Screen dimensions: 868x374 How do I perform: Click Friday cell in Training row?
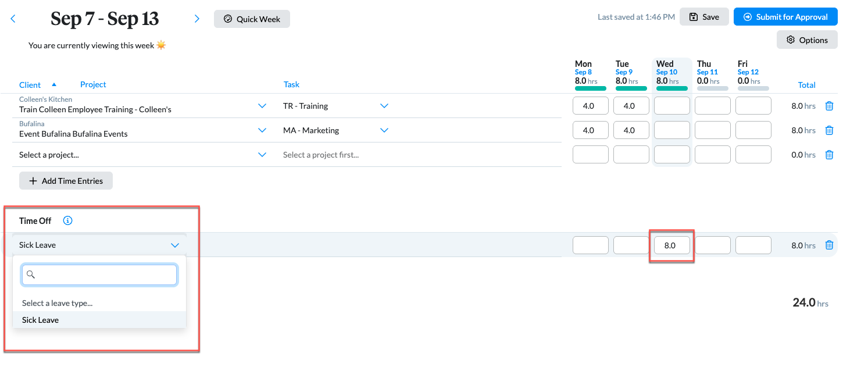pos(753,106)
